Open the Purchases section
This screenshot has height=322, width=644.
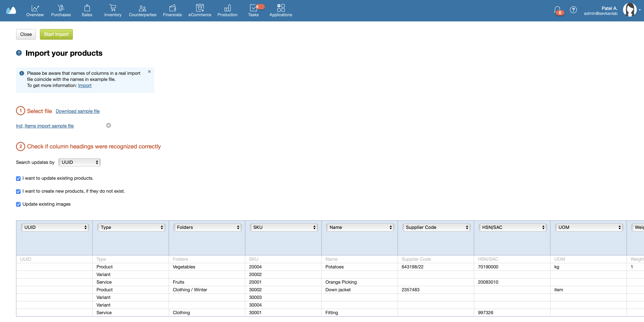click(x=61, y=11)
